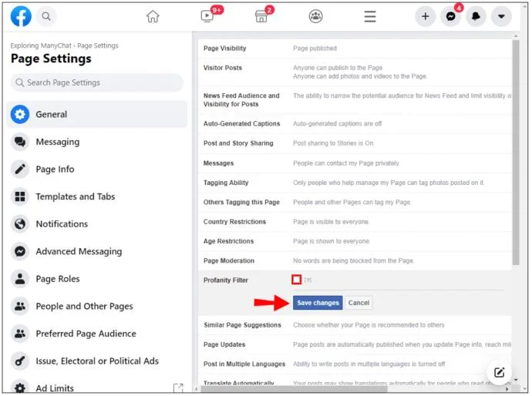Click the Political Ads guitar icon
The image size is (532, 396).
point(20,361)
